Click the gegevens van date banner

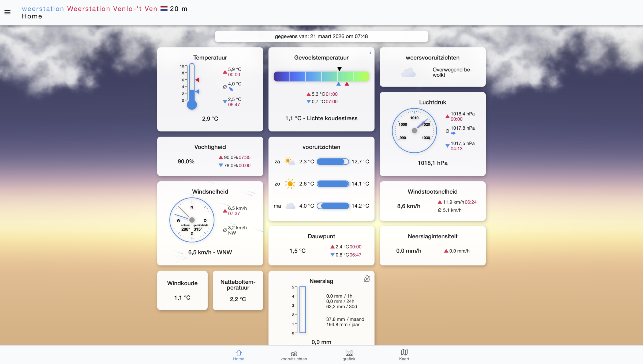(321, 36)
